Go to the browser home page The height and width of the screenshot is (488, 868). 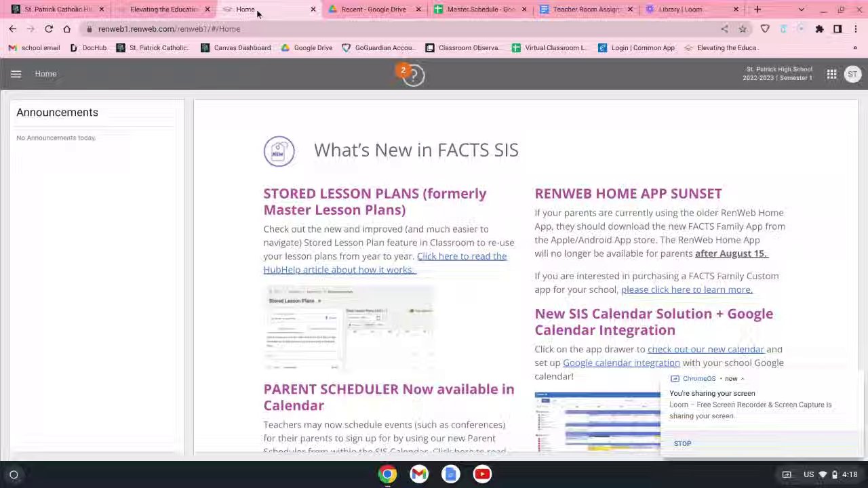click(66, 29)
